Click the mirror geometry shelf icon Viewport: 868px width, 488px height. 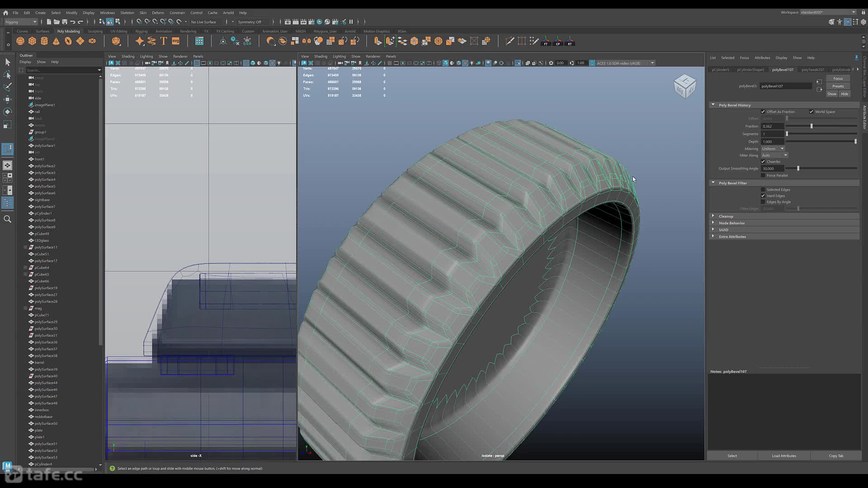pyautogui.click(x=307, y=41)
